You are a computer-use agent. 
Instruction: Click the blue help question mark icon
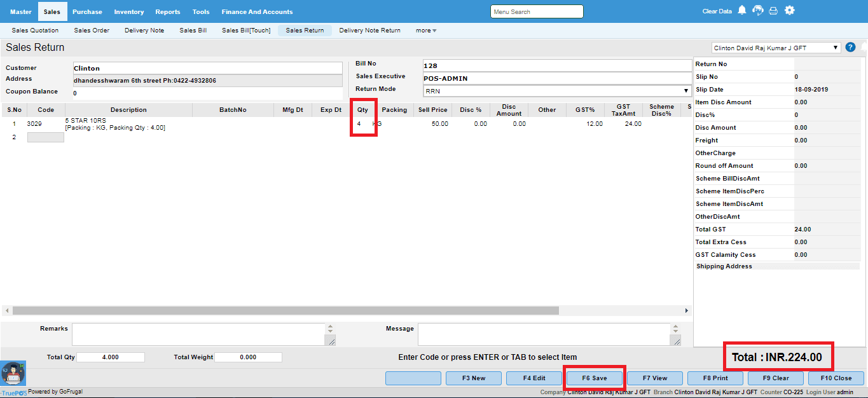point(850,47)
